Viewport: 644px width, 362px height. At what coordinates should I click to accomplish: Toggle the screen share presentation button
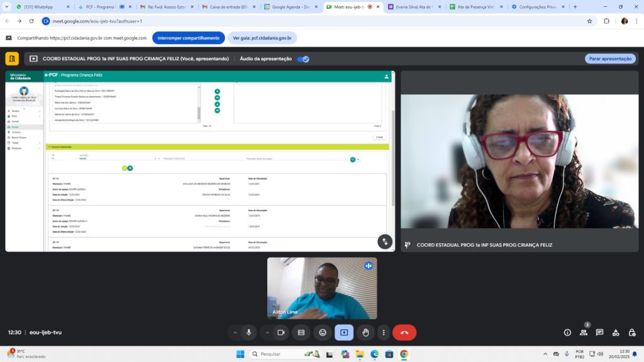point(344,332)
